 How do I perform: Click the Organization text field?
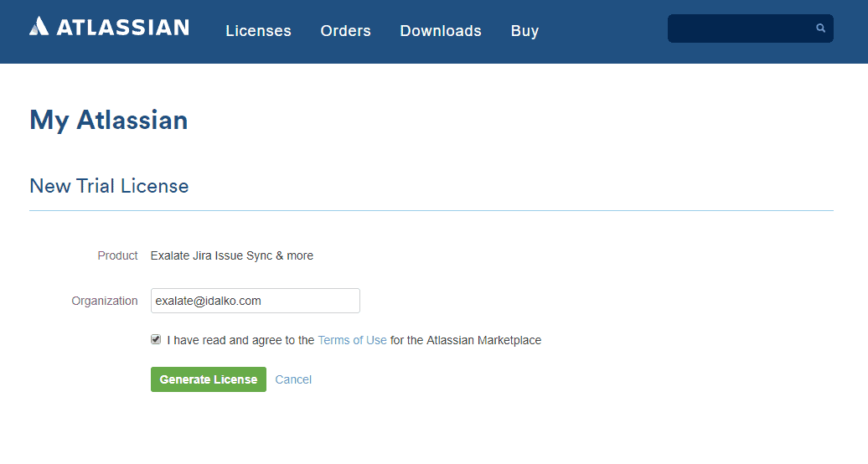(x=256, y=301)
